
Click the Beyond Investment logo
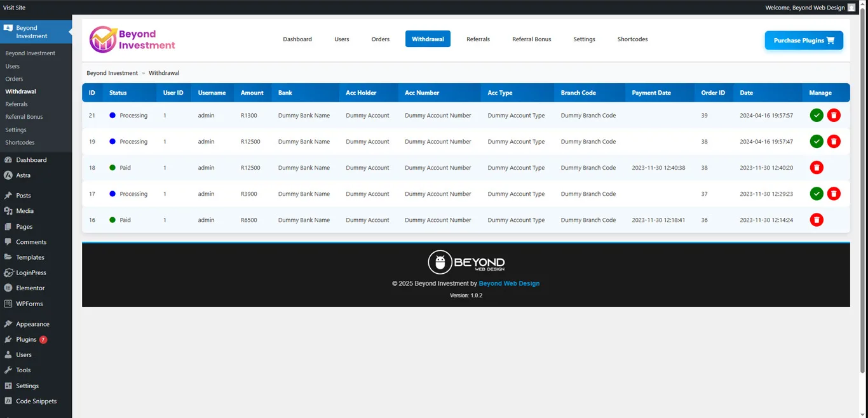132,39
